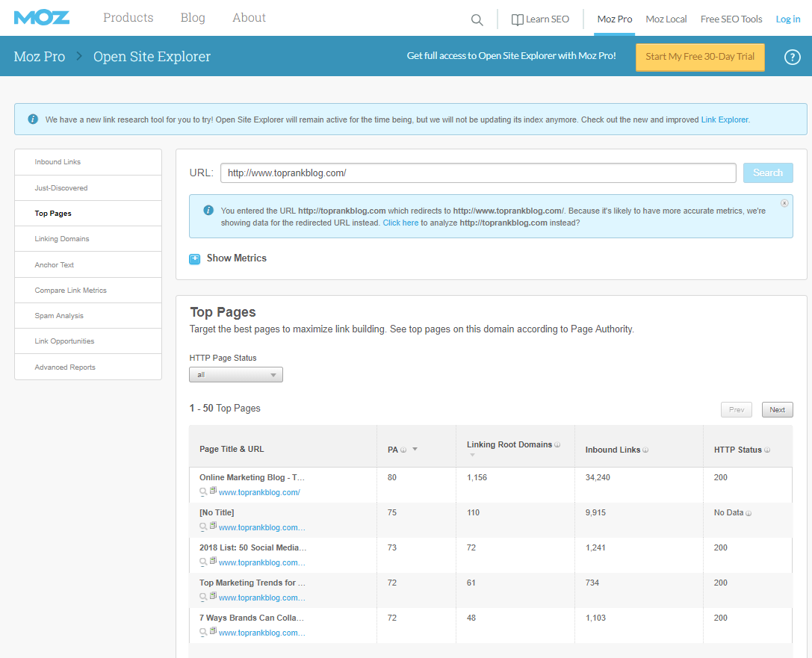
Task: Click breadcrumb chevron after Moz Pro
Action: point(79,56)
